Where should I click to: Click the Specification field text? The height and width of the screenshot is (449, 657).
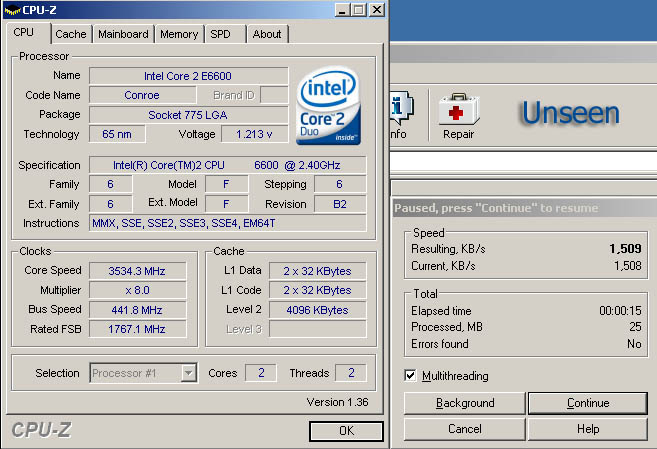228,165
